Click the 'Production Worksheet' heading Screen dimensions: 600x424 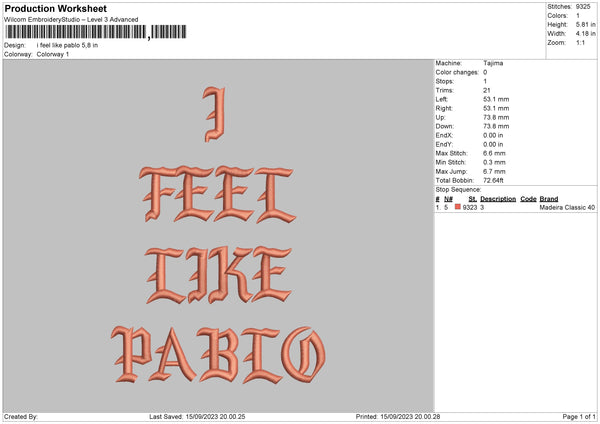pyautogui.click(x=55, y=8)
